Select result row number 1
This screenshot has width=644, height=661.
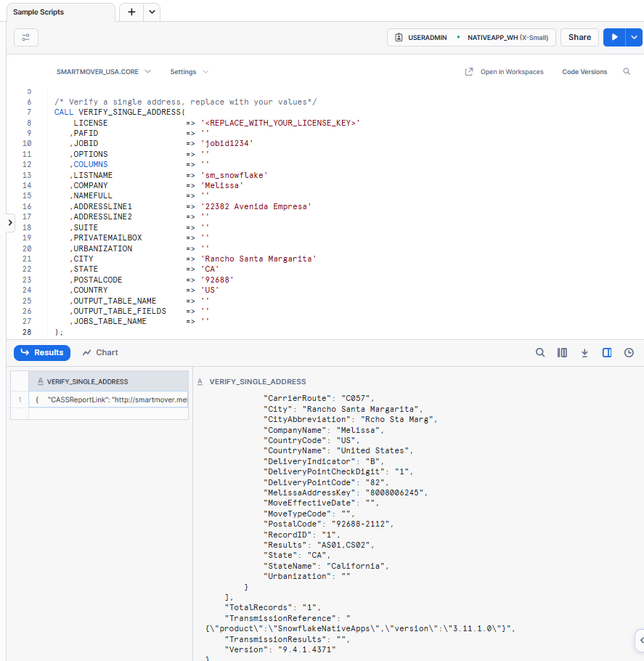20,400
